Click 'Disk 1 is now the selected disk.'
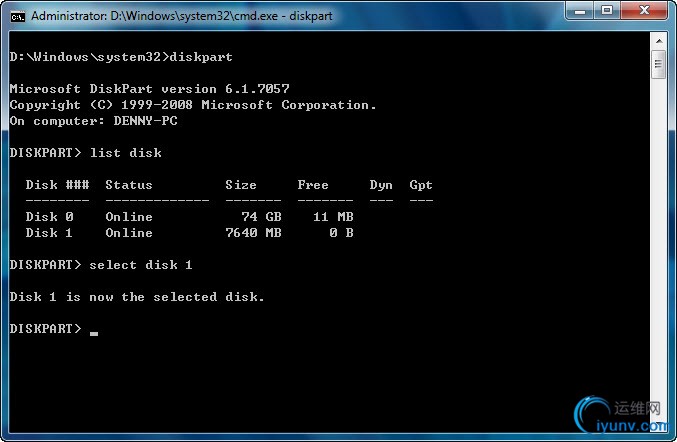 [137, 297]
